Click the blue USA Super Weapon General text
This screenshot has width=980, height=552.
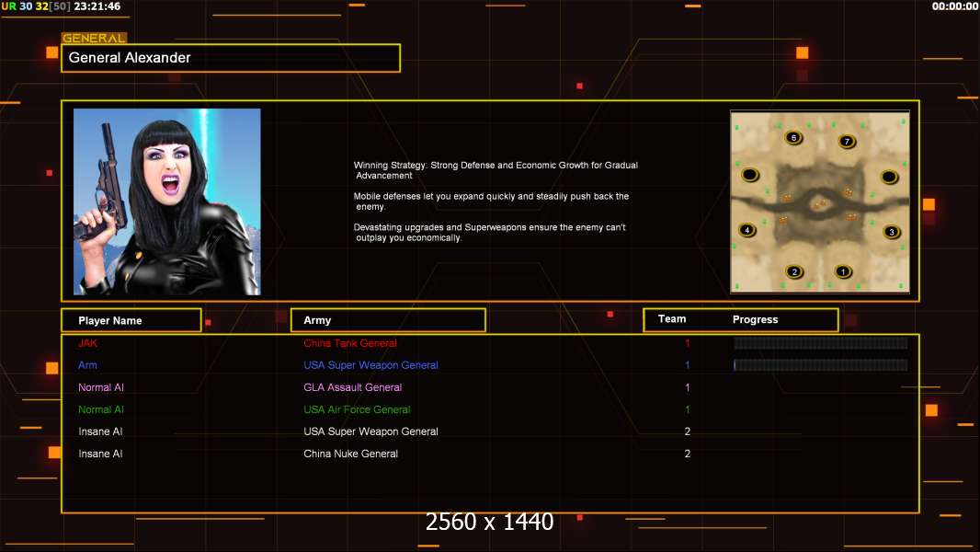point(370,365)
